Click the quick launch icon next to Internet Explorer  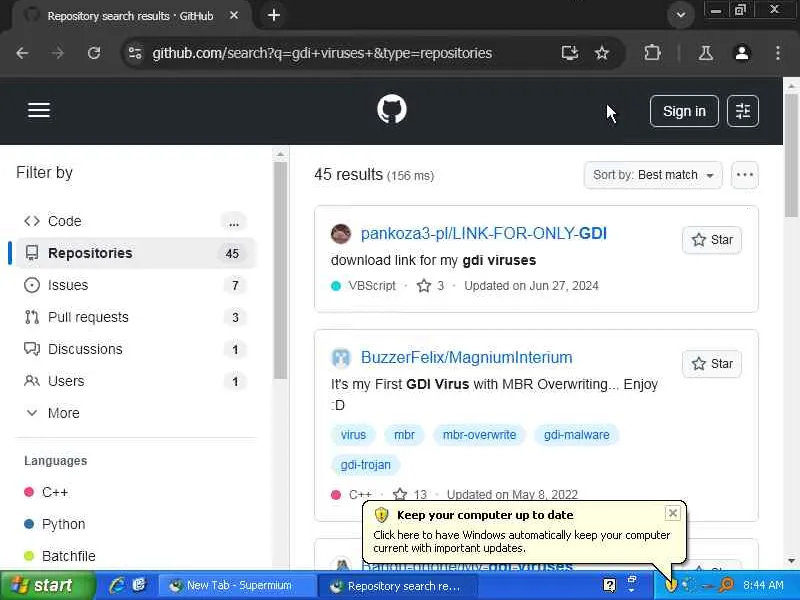139,585
